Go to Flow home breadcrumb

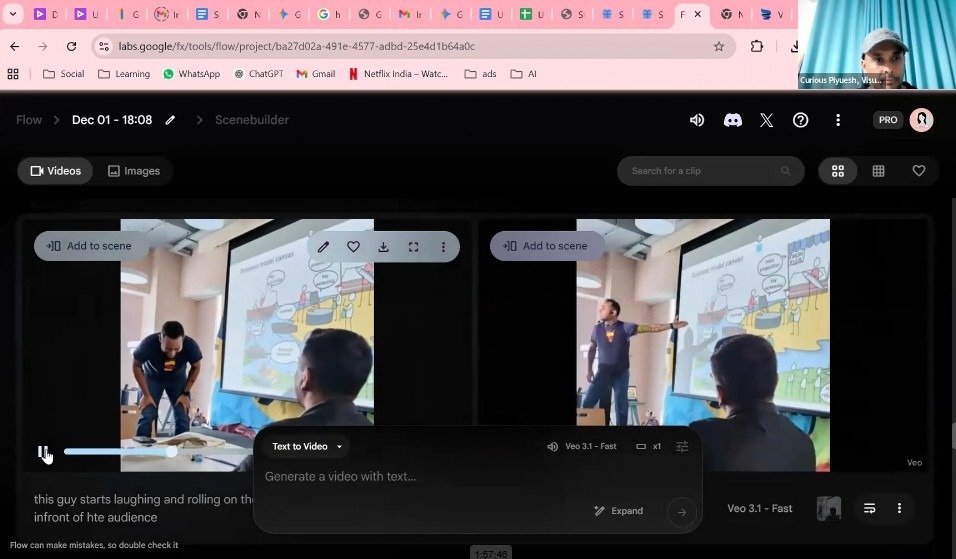(29, 120)
